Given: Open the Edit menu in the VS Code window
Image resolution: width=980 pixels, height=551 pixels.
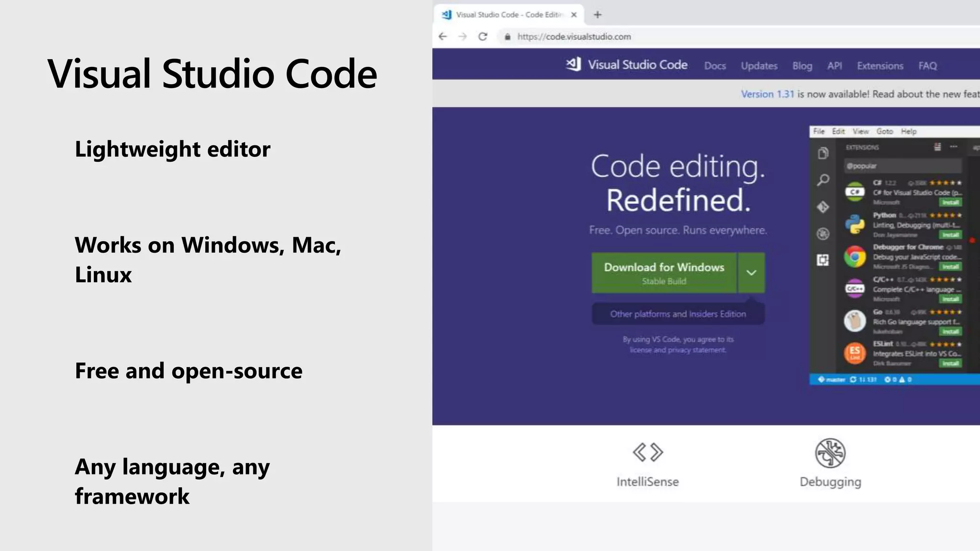Looking at the screenshot, I should coord(838,131).
